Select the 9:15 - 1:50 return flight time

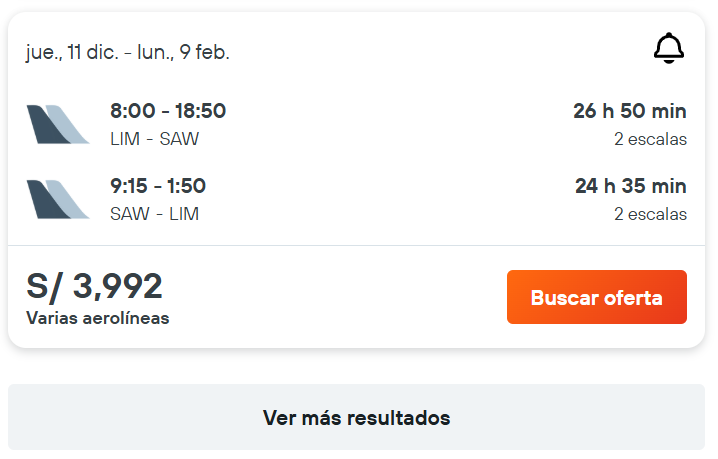point(158,186)
